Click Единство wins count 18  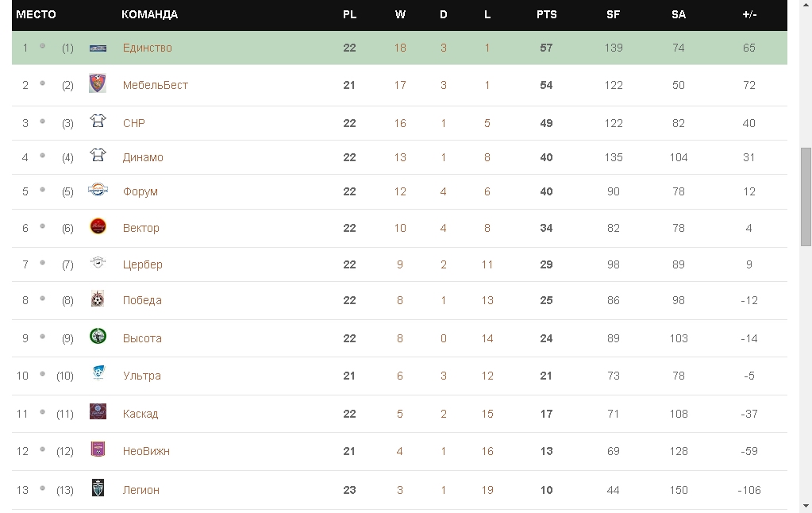[x=400, y=48]
